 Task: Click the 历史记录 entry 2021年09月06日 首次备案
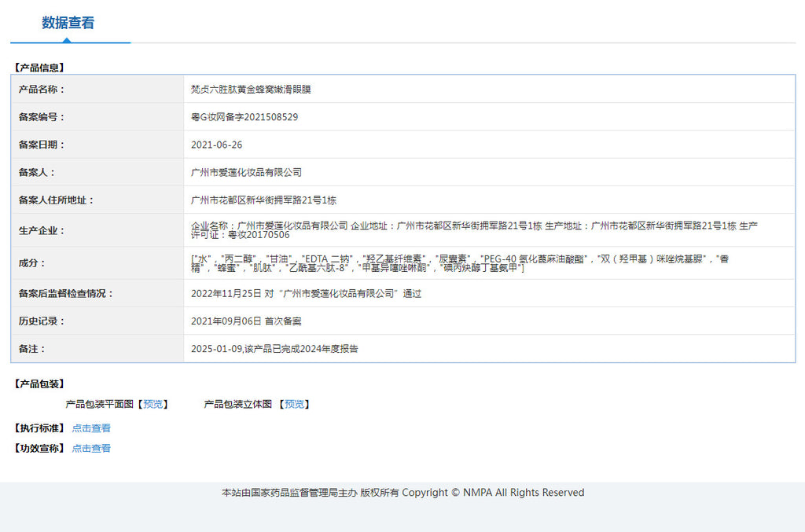pos(246,321)
